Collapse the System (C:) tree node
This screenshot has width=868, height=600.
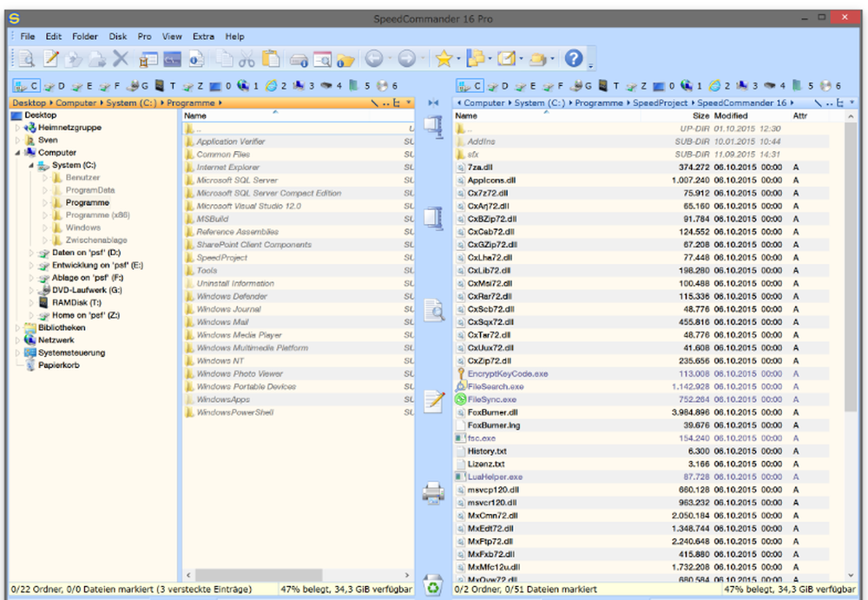pyautogui.click(x=31, y=166)
